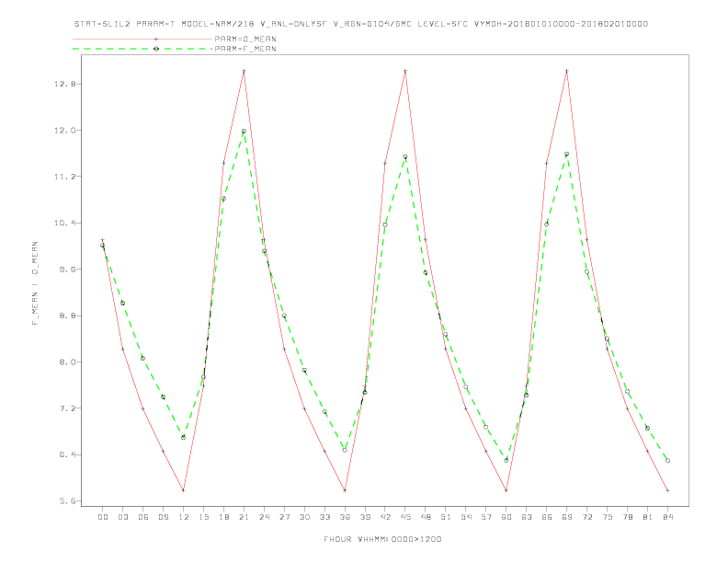The width and height of the screenshot is (728, 563).
Task: Select the red O_MEAN minimum marker at hour 12
Action: pyautogui.click(x=184, y=490)
